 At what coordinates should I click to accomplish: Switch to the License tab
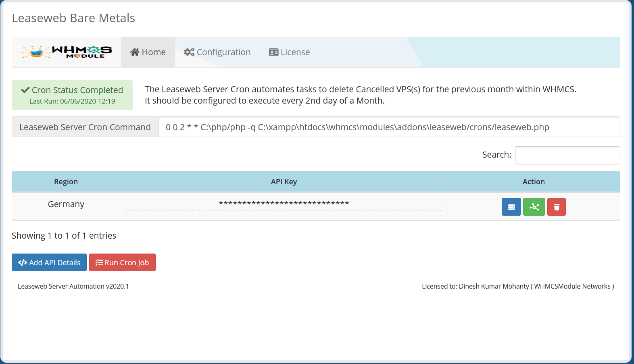pos(290,52)
